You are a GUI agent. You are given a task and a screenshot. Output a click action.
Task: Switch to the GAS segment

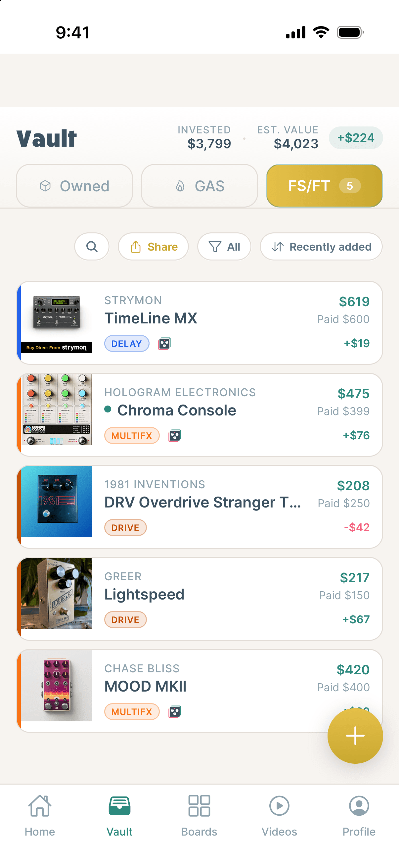click(199, 186)
